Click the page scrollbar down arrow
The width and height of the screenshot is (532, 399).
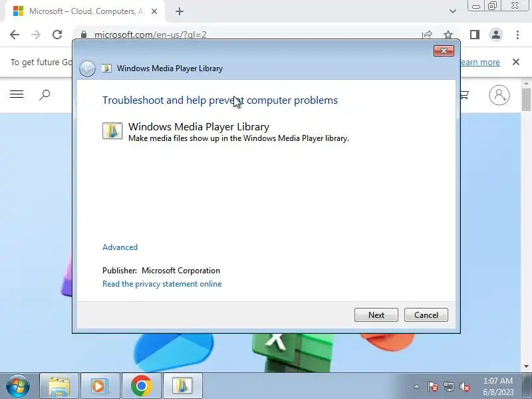[526, 366]
